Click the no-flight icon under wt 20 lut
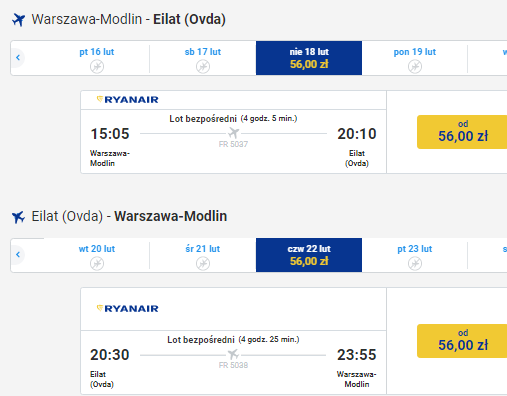This screenshot has width=507, height=396. pos(97,264)
